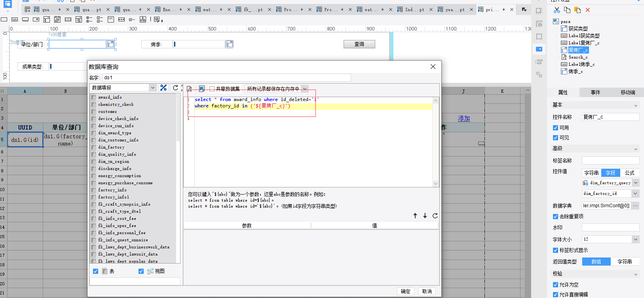Toggle the 允许直接编辑 checkbox
The width and height of the screenshot is (644, 298).
tap(555, 294)
